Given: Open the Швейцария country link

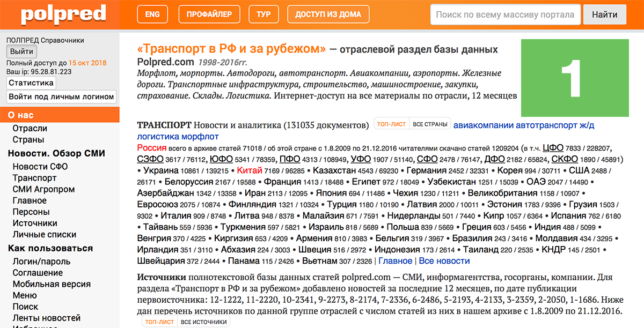Looking at the screenshot, I should coord(160,261).
